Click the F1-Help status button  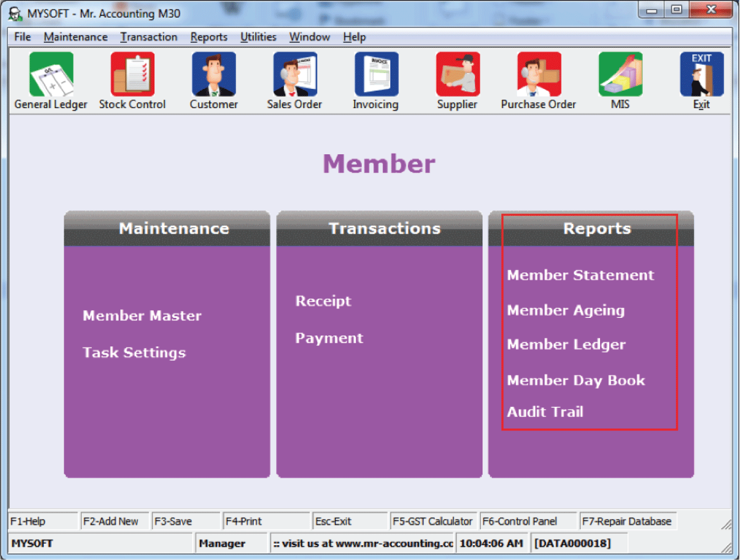click(43, 521)
